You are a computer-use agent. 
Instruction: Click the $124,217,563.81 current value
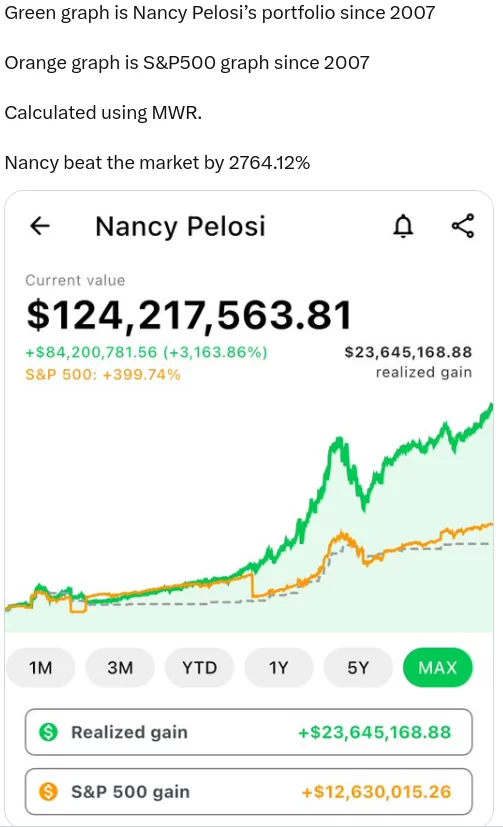coord(189,315)
